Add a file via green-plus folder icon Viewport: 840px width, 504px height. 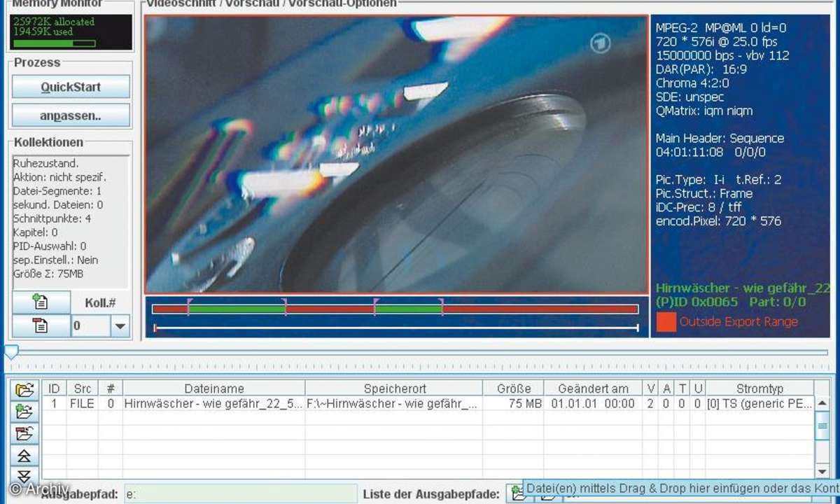point(24,412)
